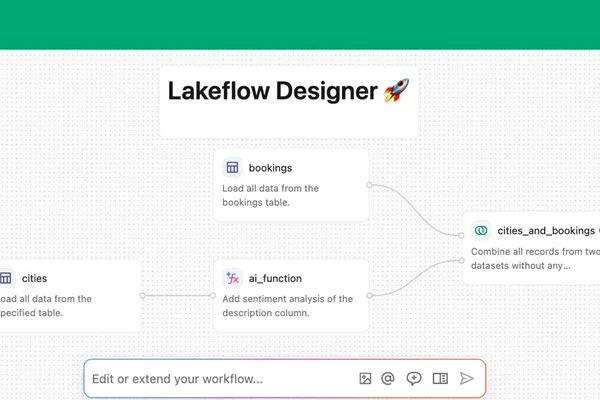Click lower input port of cities_and_bookings
Image resolution: width=600 pixels, height=400 pixels.
pyautogui.click(x=461, y=261)
